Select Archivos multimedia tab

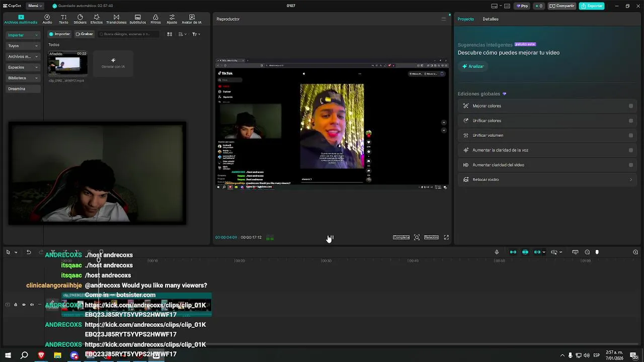point(21,19)
